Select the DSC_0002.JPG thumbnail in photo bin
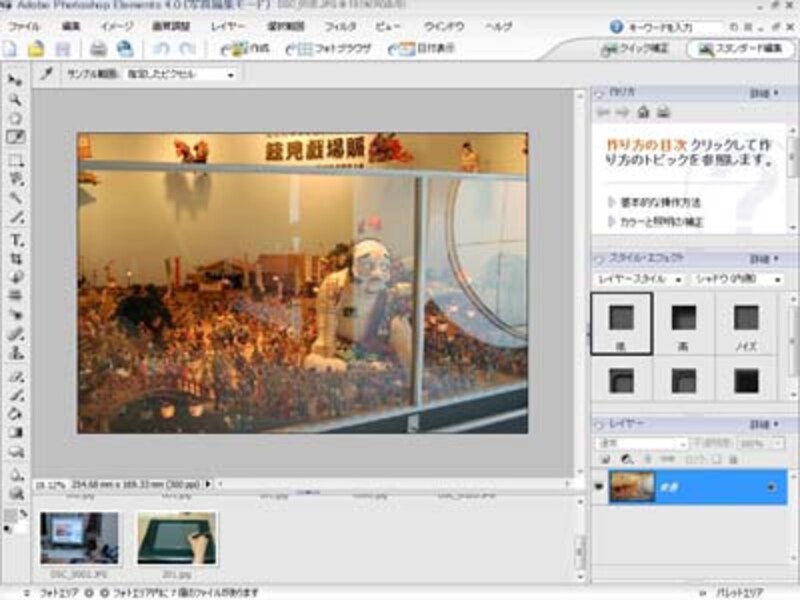The height and width of the screenshot is (600, 800). (79, 539)
